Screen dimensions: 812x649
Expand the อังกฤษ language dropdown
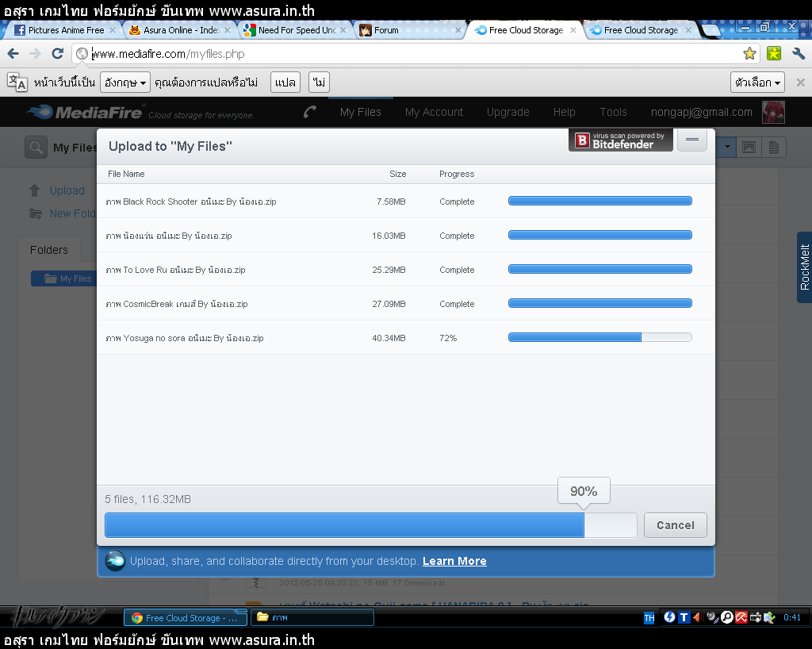(125, 83)
